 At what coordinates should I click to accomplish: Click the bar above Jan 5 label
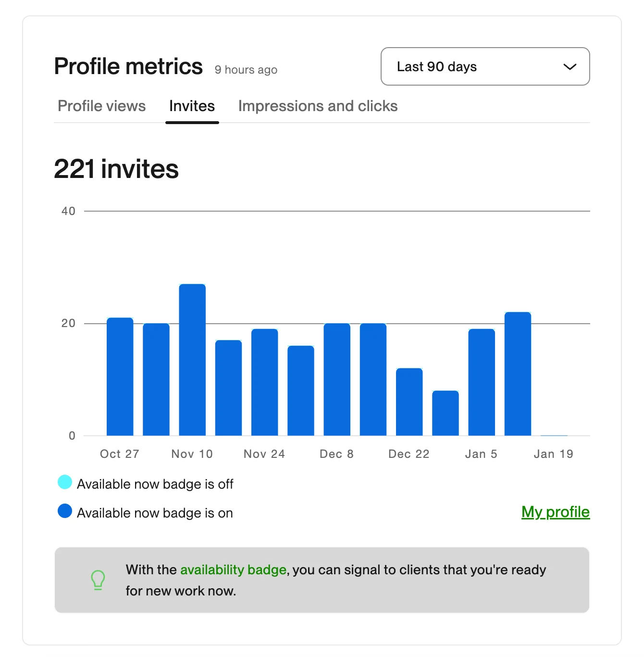(482, 382)
